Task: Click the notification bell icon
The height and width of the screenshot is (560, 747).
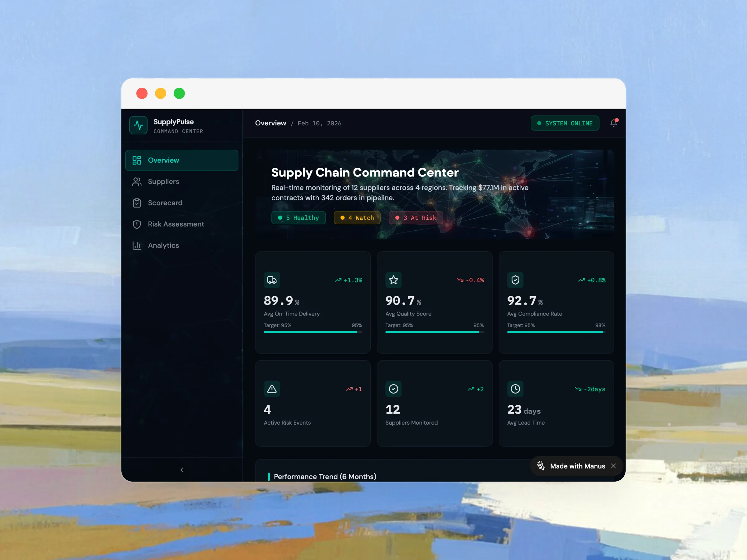Action: click(x=613, y=123)
